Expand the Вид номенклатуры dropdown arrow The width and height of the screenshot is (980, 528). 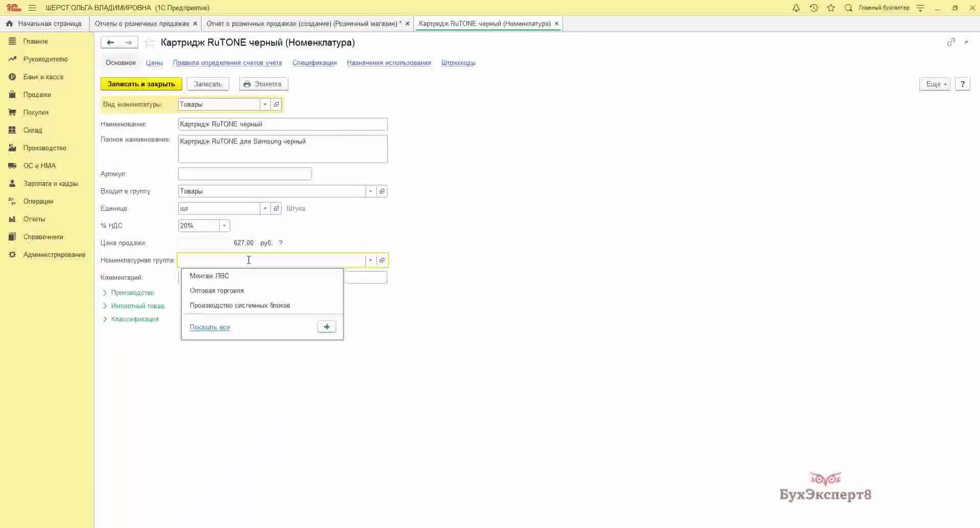(x=265, y=104)
